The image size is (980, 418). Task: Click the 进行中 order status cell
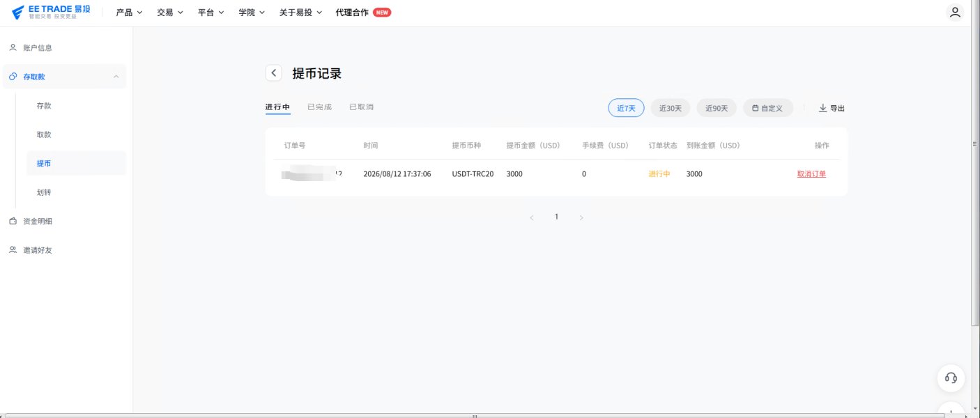[x=659, y=174]
